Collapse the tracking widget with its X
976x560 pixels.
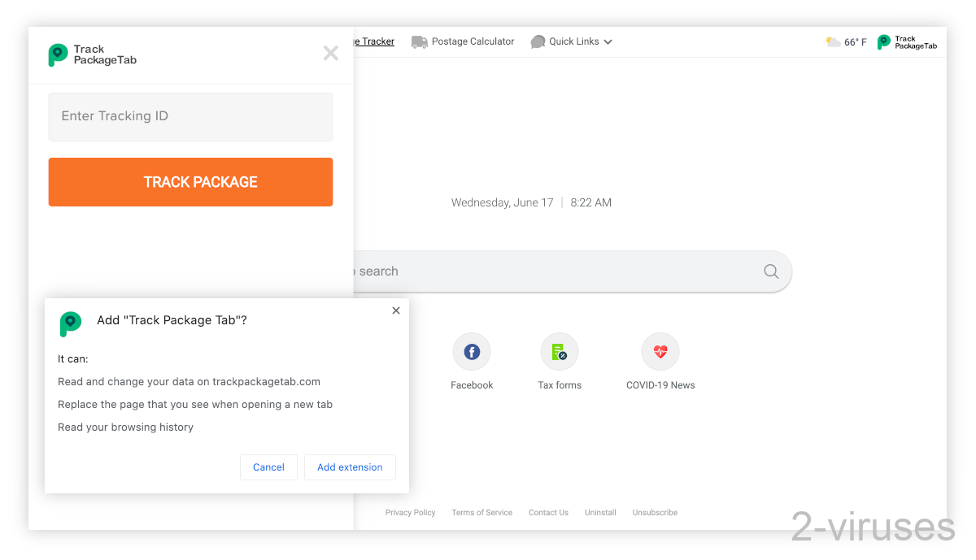330,53
